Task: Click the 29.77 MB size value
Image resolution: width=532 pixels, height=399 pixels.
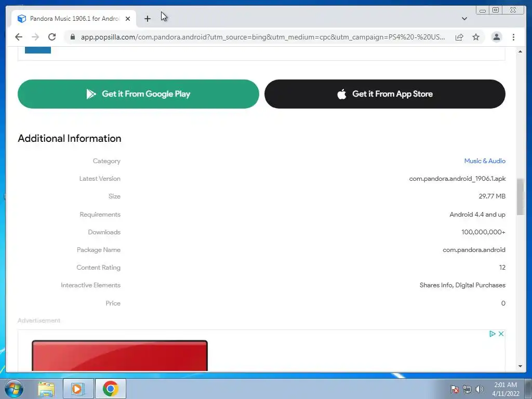Action: 492,196
